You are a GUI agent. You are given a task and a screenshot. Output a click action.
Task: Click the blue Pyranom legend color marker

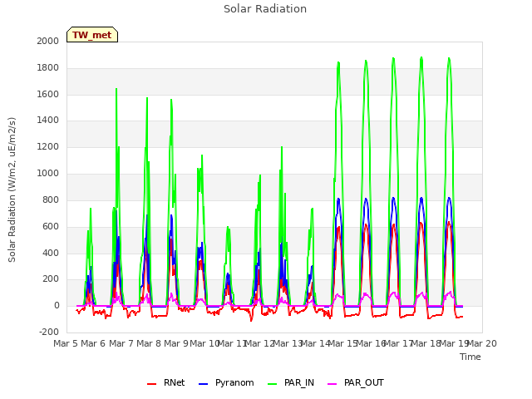point(203,384)
